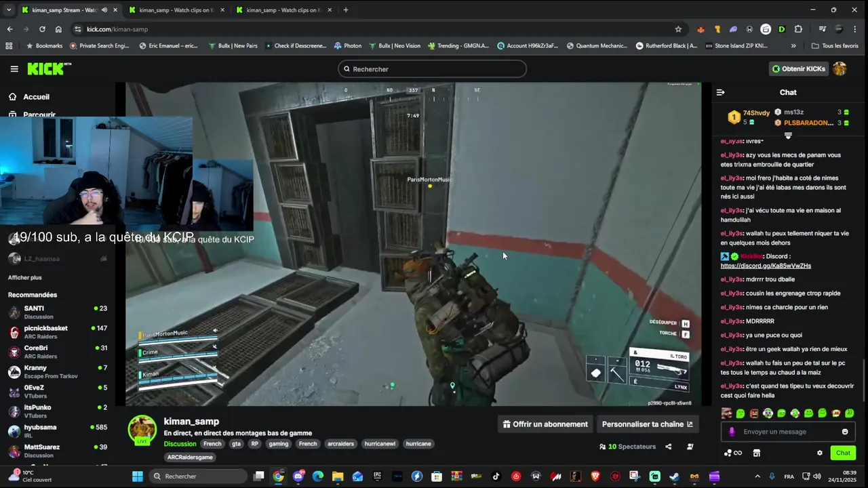Toggle system volume speaker icon
The height and width of the screenshot is (488, 868).
pyautogui.click(x=817, y=476)
